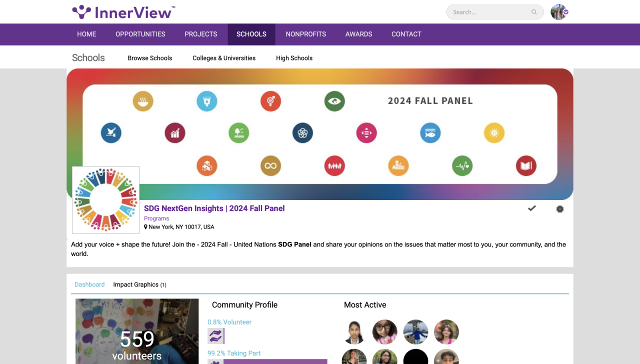Click the 99.2% Taking Part label
The image size is (640, 364).
pyautogui.click(x=234, y=353)
